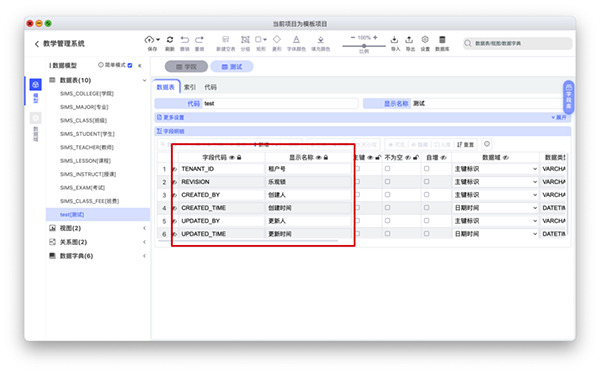Select the 代码 tab
This screenshot has height=373, width=600.
coord(210,87)
